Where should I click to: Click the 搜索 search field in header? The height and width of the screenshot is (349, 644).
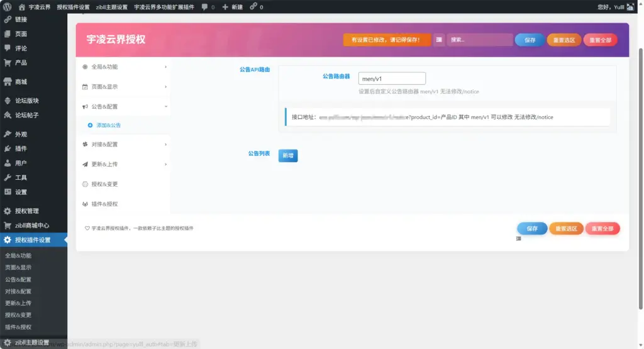coord(480,40)
